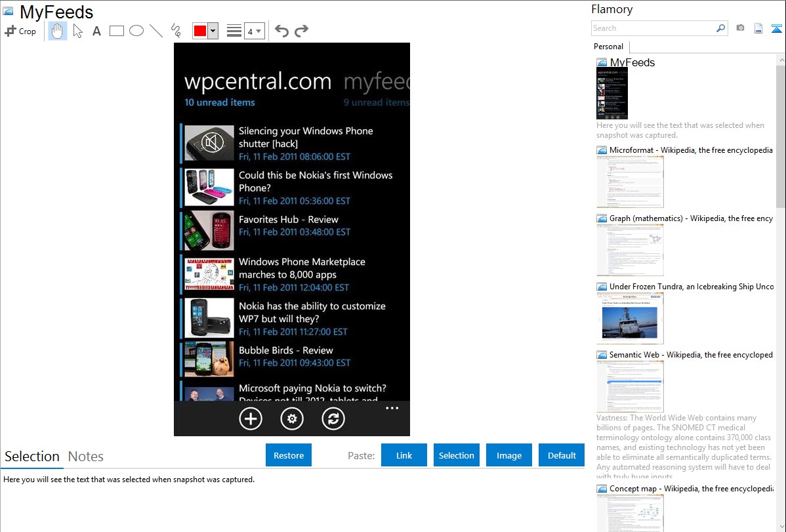The image size is (786, 532).
Task: Click the blue upload icon beside the search box
Action: click(776, 28)
